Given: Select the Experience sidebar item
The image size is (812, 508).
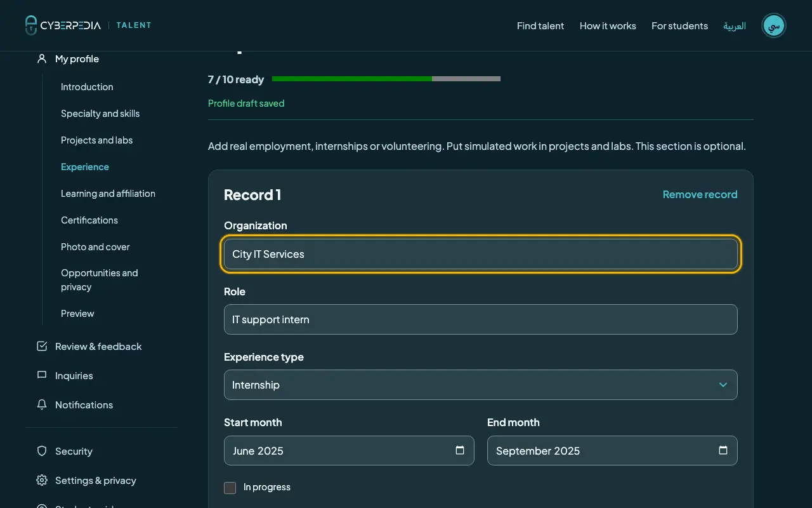Looking at the screenshot, I should click(85, 167).
